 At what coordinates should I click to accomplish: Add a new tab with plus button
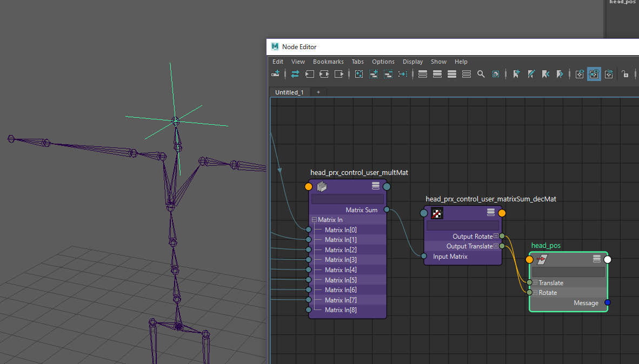click(318, 92)
